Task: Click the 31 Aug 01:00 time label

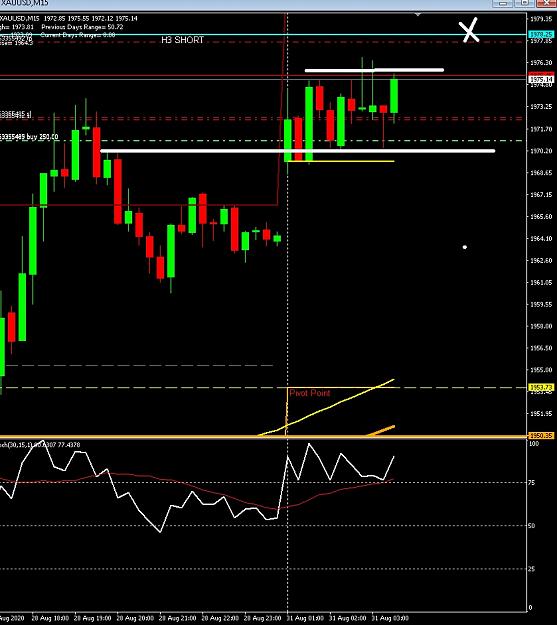Action: pos(305,618)
